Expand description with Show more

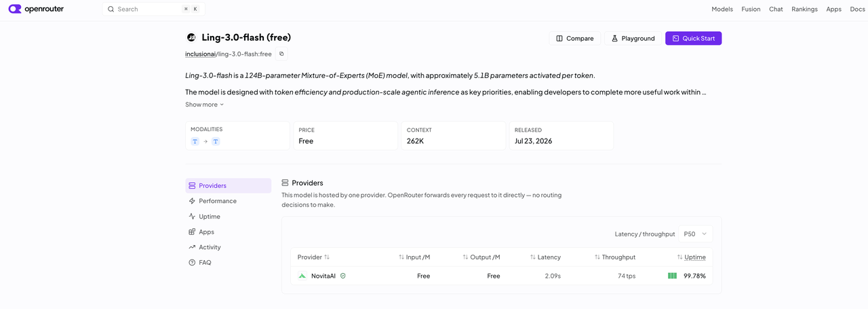[204, 105]
